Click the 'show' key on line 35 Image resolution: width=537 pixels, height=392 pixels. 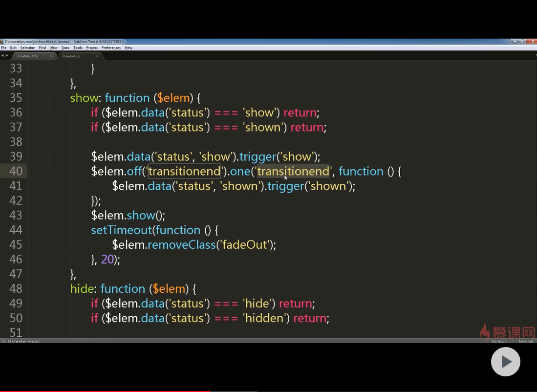(84, 98)
